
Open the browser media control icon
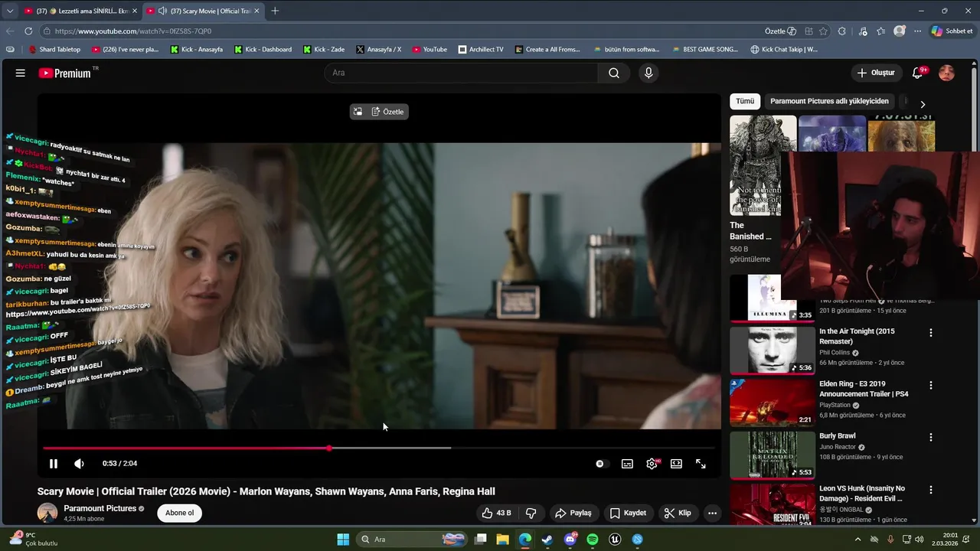[x=863, y=31]
